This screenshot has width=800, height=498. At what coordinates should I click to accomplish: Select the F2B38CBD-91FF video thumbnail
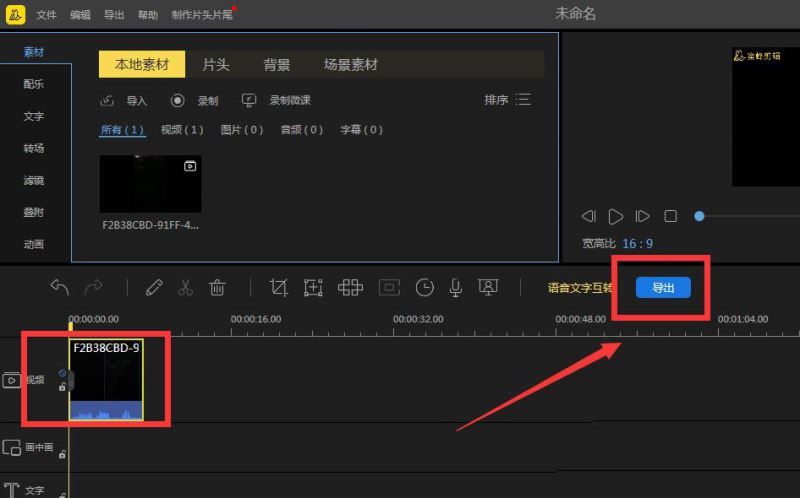[151, 184]
